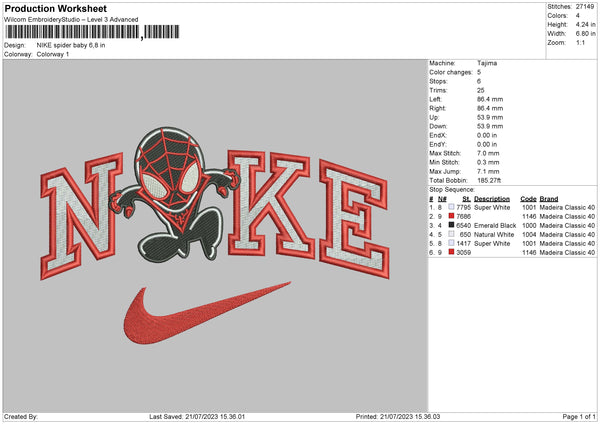Click stitch count 3059 in stop sequence

pyautogui.click(x=463, y=253)
